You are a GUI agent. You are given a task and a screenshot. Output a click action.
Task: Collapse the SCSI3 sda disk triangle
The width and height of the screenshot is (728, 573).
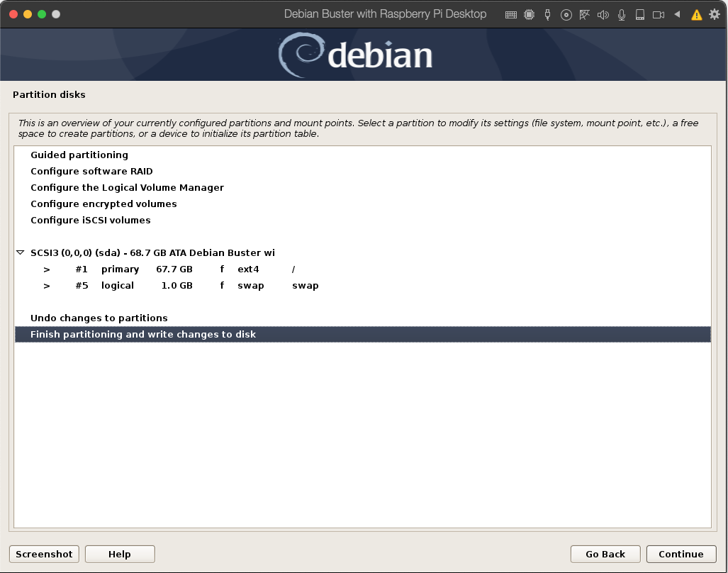point(20,252)
